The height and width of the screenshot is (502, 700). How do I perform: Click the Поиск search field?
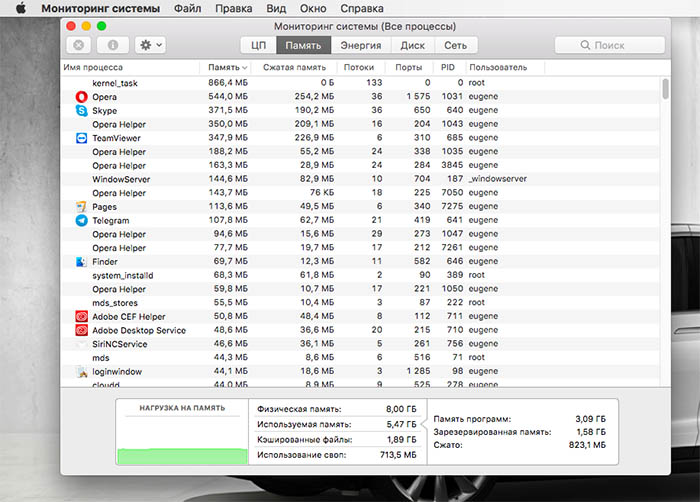click(x=609, y=45)
